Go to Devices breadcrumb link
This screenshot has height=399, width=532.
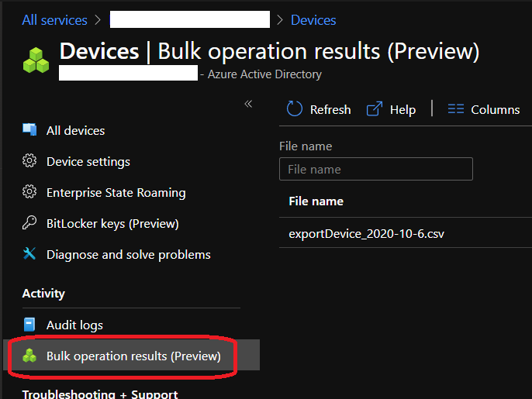313,20
